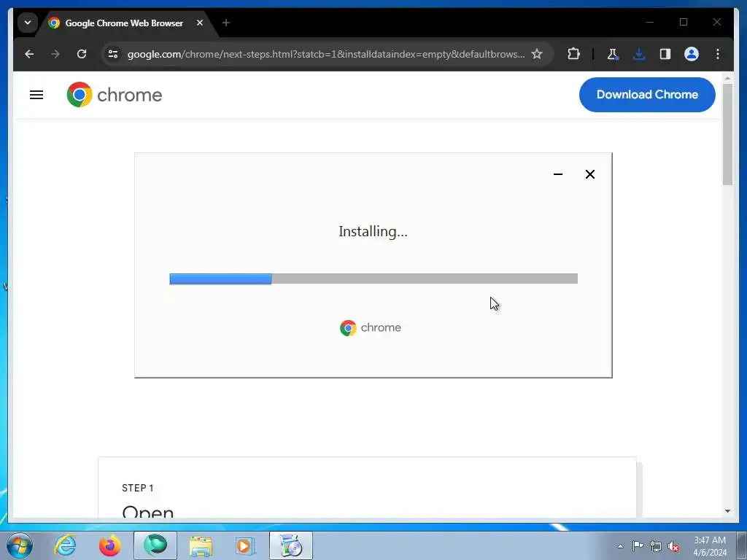Click the chrome logo inside installer dialog

click(x=371, y=327)
